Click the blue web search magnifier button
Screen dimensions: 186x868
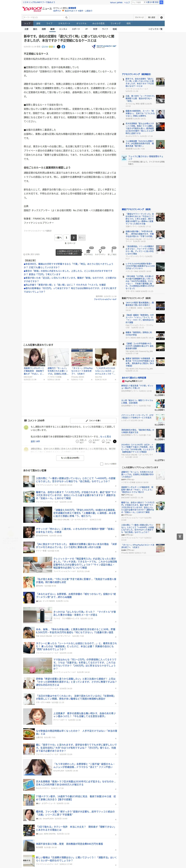tap(161, 2)
